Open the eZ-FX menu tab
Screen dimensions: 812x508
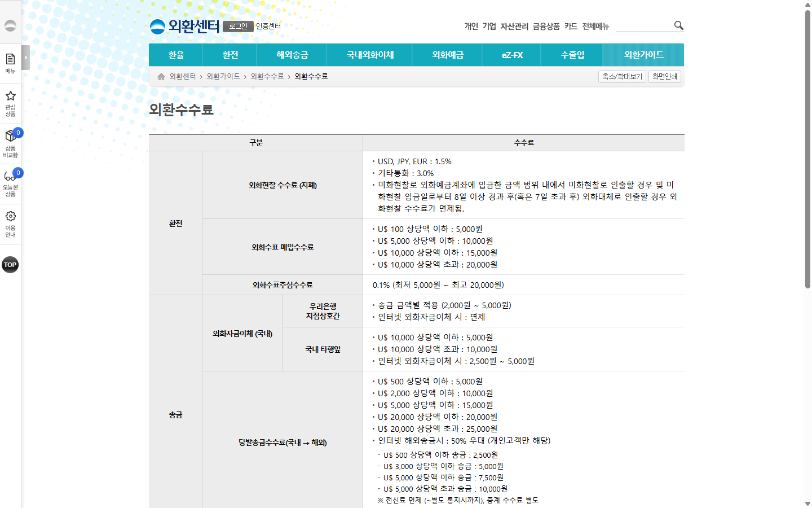coord(512,55)
